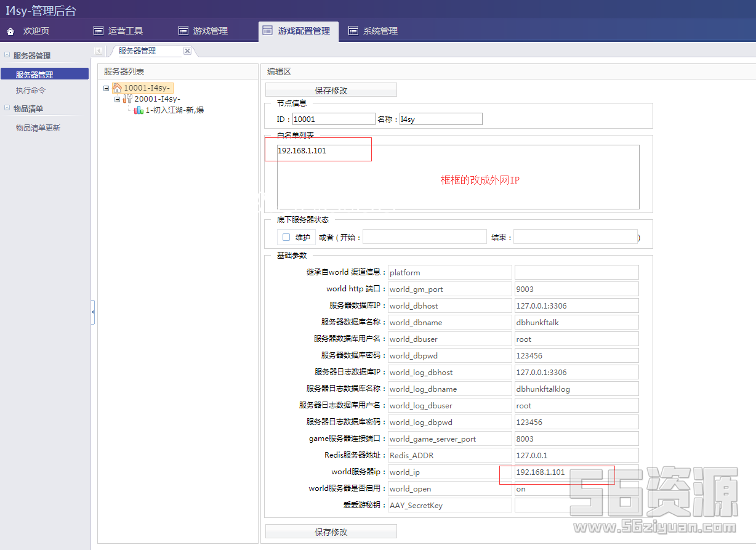Select 执行命令 in the sidebar
Viewport: 756px width, 550px height.
[x=31, y=91]
